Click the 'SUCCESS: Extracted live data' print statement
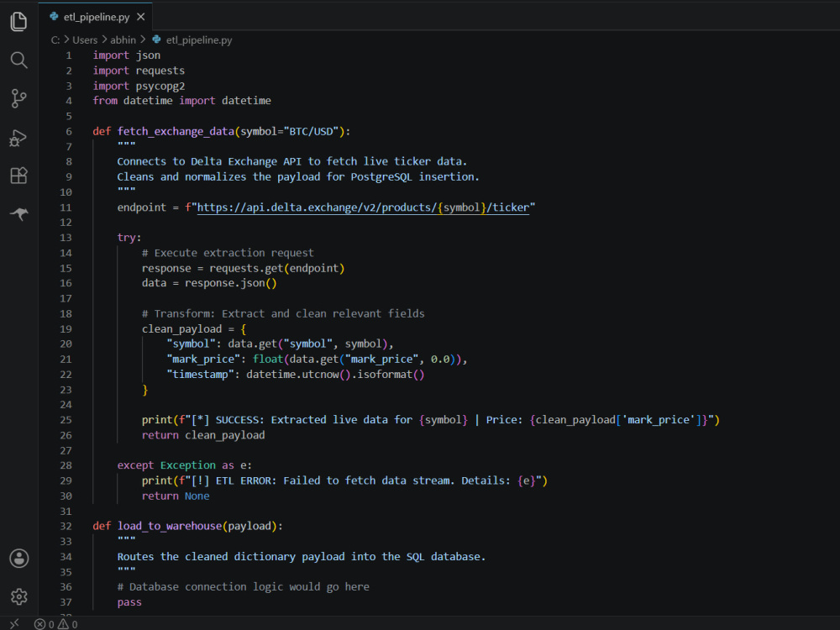The image size is (840, 630). coord(431,419)
